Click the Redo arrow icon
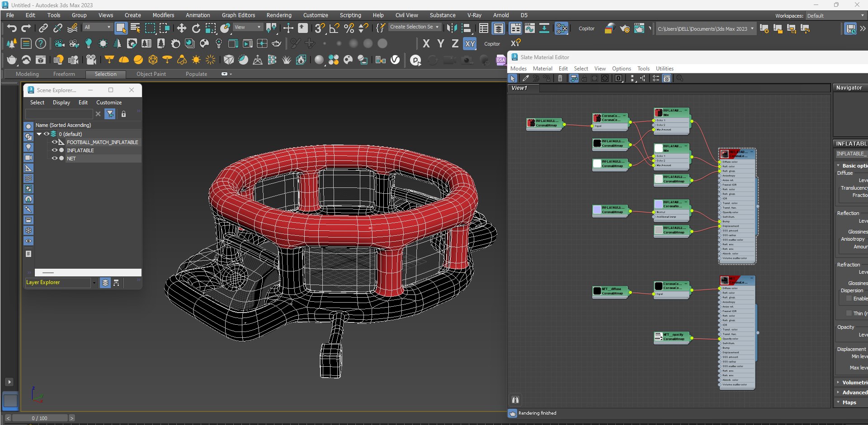Viewport: 868px width, 425px height. 26,28
